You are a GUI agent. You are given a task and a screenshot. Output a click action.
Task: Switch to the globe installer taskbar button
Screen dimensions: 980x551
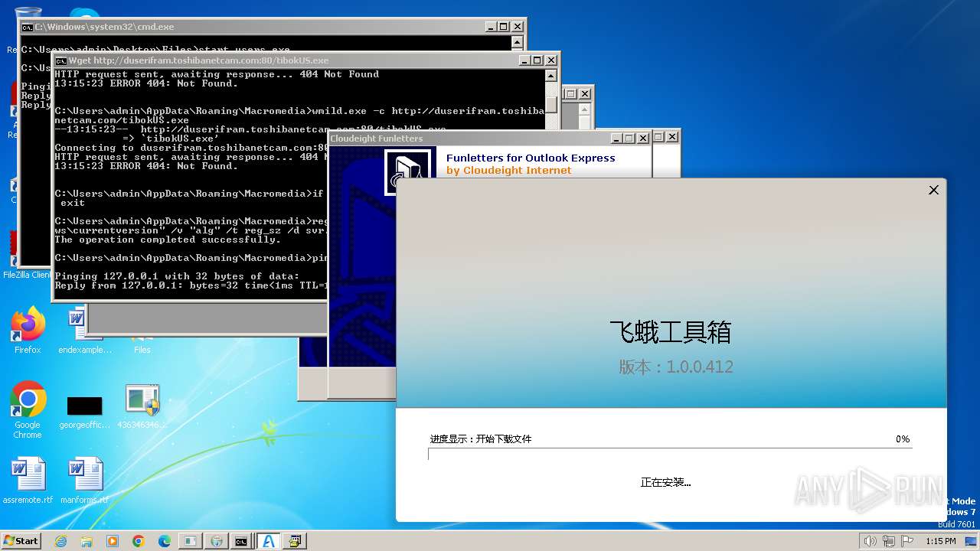tap(217, 541)
